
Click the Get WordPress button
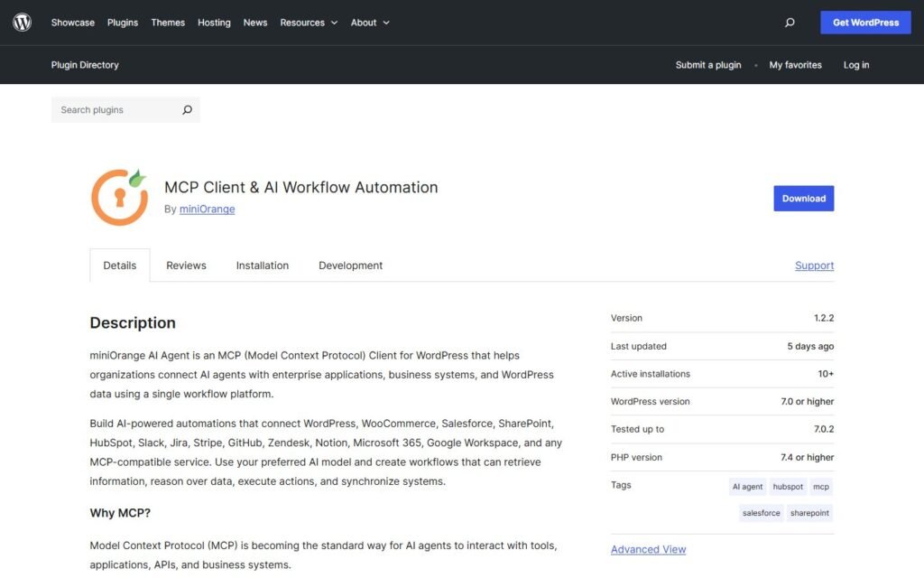point(865,23)
